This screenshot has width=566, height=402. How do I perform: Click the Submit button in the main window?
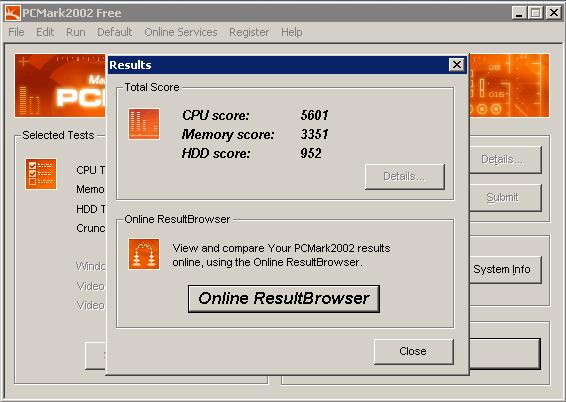point(505,197)
